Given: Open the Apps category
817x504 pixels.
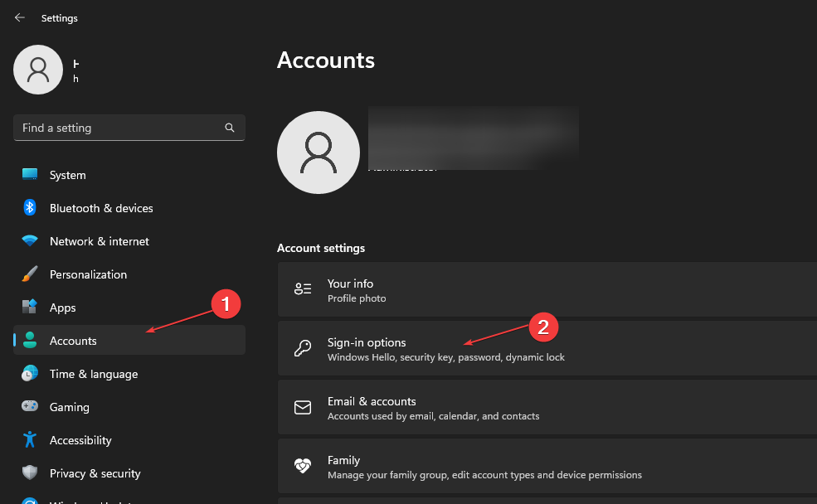Looking at the screenshot, I should pos(129,308).
